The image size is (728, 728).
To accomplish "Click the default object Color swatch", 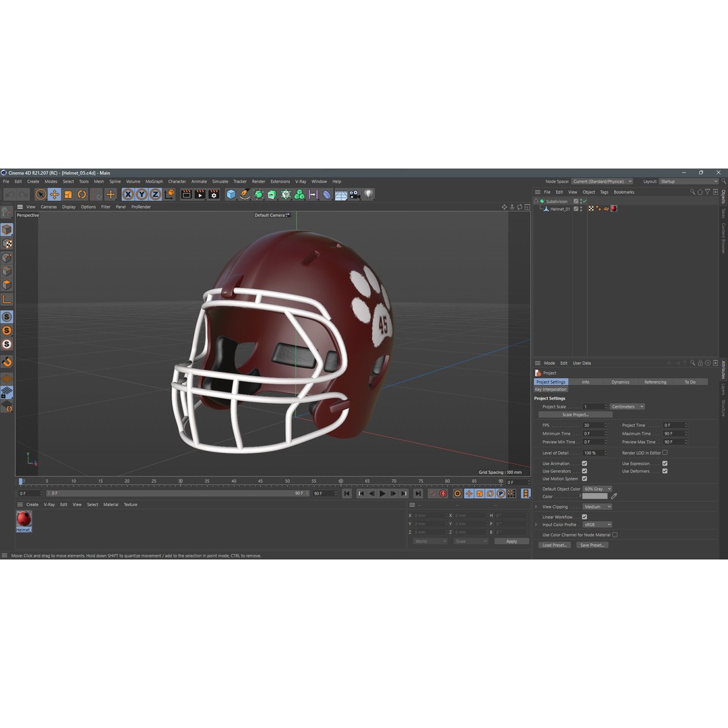I will 595,496.
